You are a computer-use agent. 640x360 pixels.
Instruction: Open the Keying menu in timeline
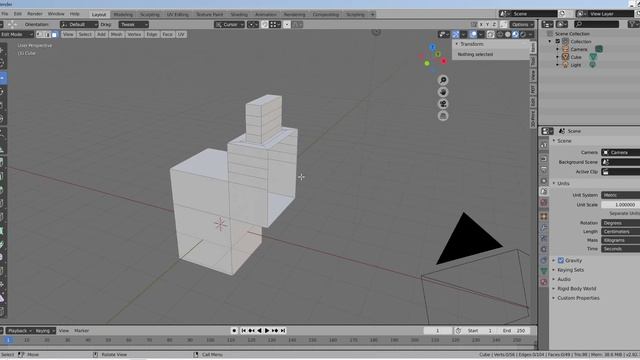coord(44,331)
